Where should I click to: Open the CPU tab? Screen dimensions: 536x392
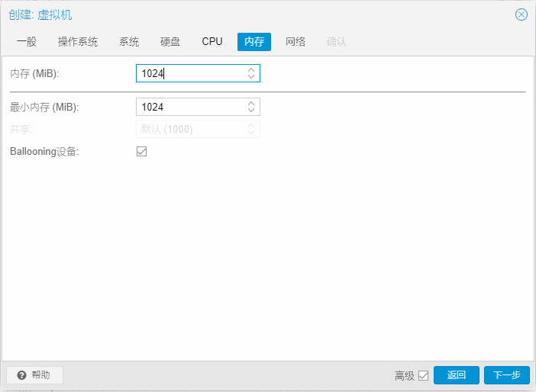point(212,42)
